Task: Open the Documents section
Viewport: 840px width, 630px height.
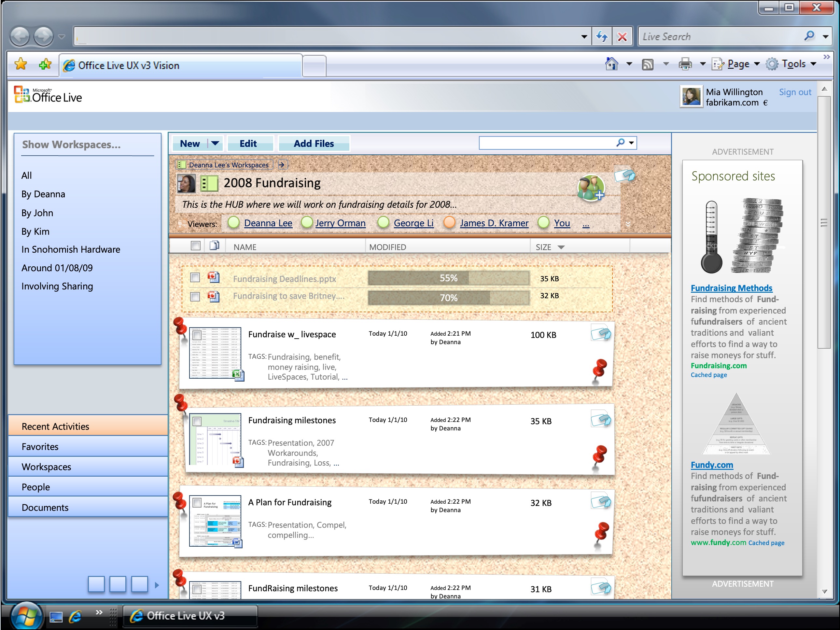Action: coord(88,507)
